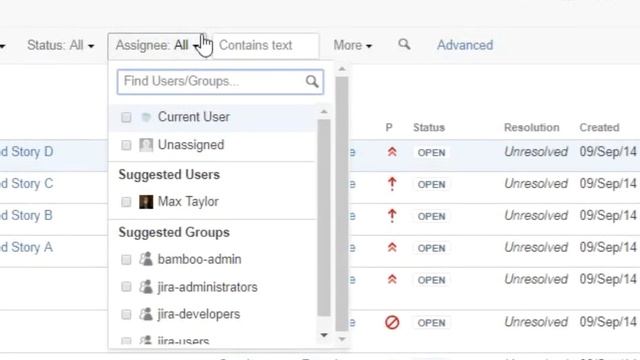Select Unassigned option label
Image resolution: width=640 pixels, height=360 pixels.
[191, 145]
